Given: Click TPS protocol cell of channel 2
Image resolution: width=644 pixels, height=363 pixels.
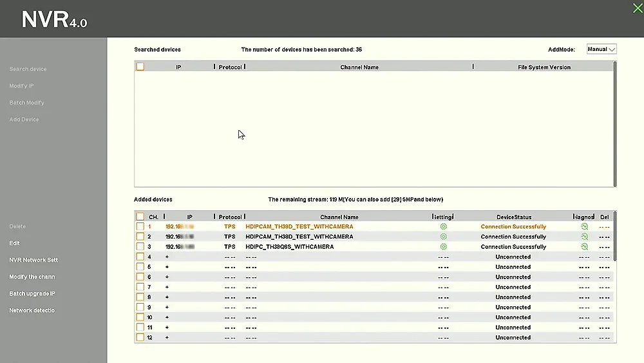Looking at the screenshot, I should pos(230,237).
